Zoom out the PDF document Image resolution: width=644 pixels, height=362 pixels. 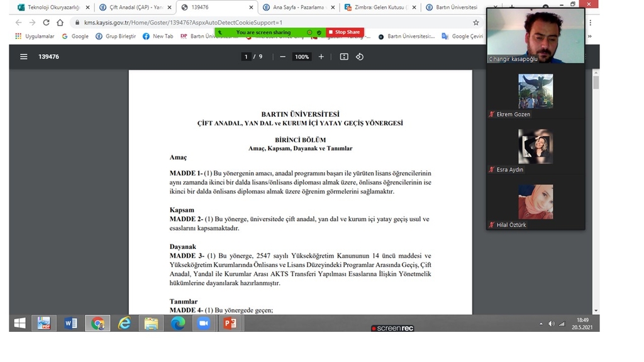(x=282, y=57)
